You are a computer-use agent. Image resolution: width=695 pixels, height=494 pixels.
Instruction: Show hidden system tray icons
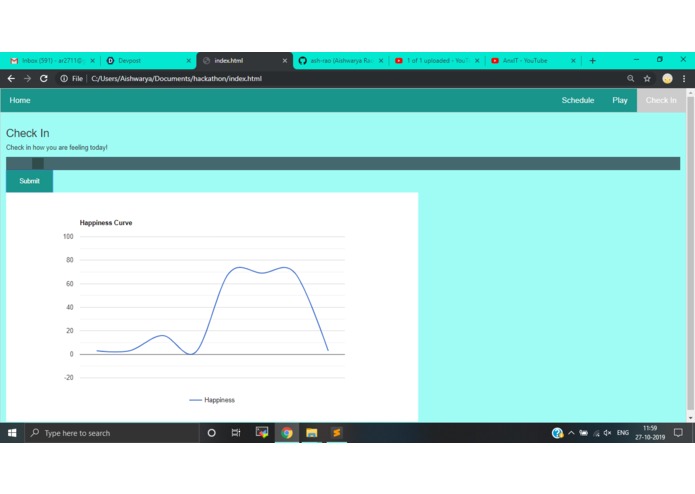(x=571, y=433)
